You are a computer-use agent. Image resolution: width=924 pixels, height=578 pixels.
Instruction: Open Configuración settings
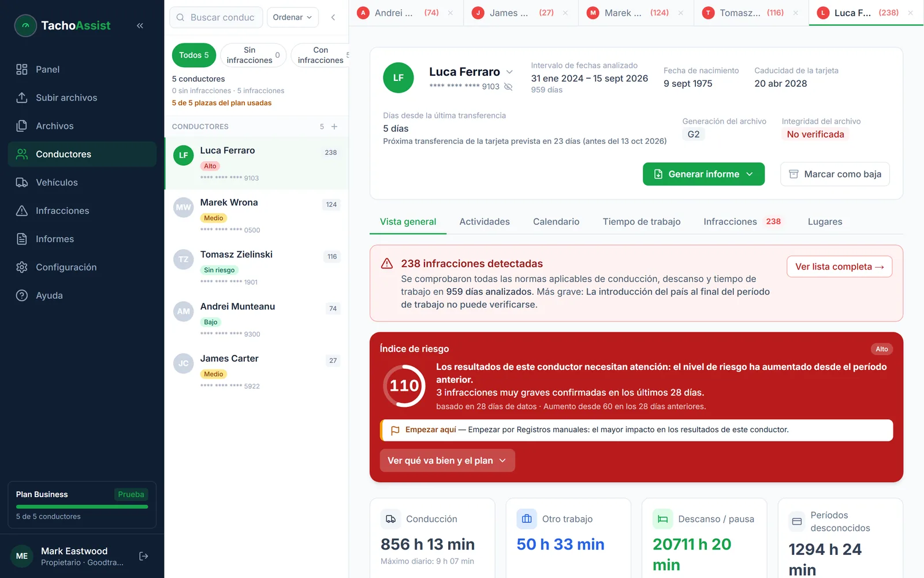82,268
